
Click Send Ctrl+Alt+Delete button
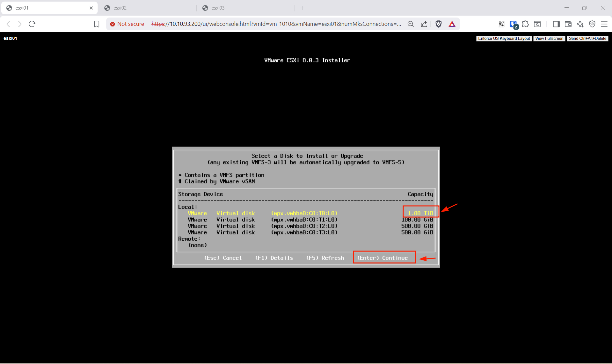[x=587, y=38]
